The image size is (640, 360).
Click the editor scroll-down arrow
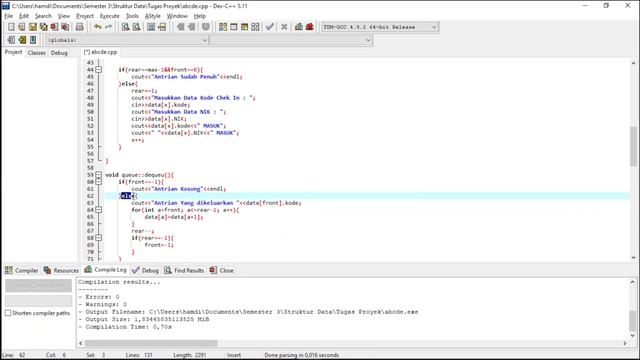pyautogui.click(x=633, y=258)
